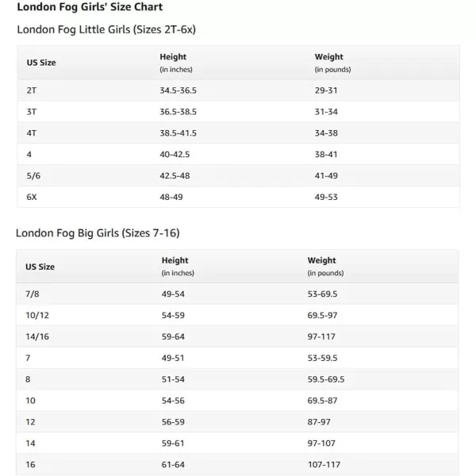The image size is (476, 476).
Task: Click the 38.5-41.5 height cell
Action: [x=178, y=133]
